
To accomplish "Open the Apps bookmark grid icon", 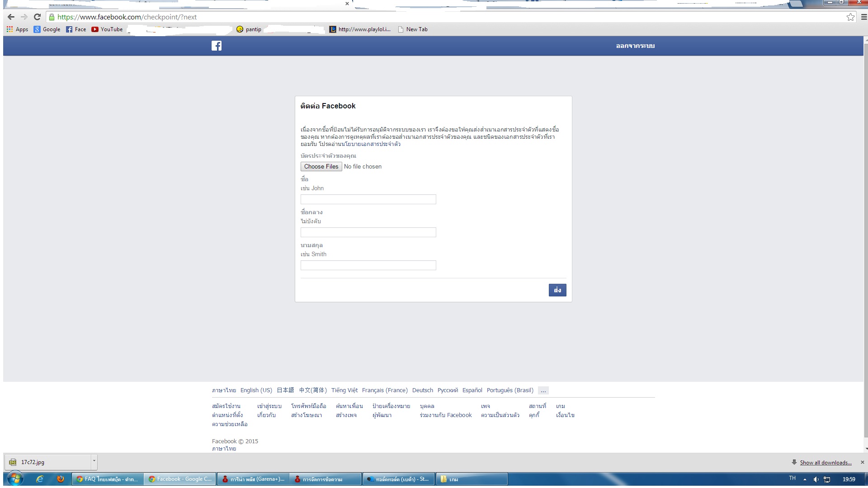I will click(x=9, y=29).
